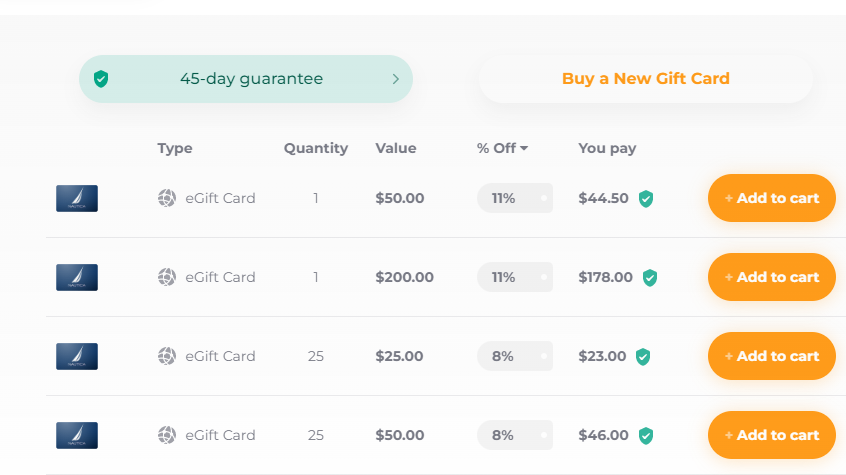Click the green shield beside $23.00
Viewport: 846px width, 475px height.
click(x=643, y=357)
